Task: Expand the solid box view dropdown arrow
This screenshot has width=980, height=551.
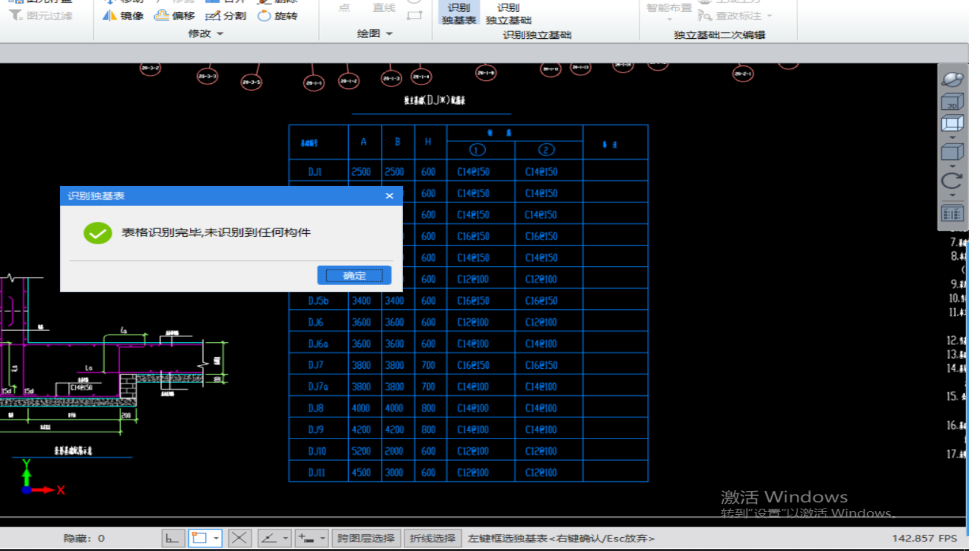Action: point(952,166)
